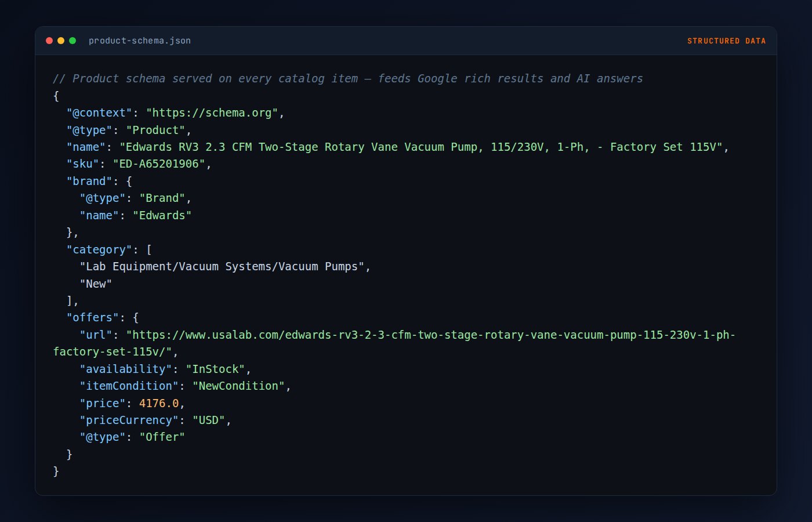The height and width of the screenshot is (522, 812).
Task: Click "Lab Equipment/Vacuum Systems/Vacuum Pumps" string
Action: tap(222, 266)
